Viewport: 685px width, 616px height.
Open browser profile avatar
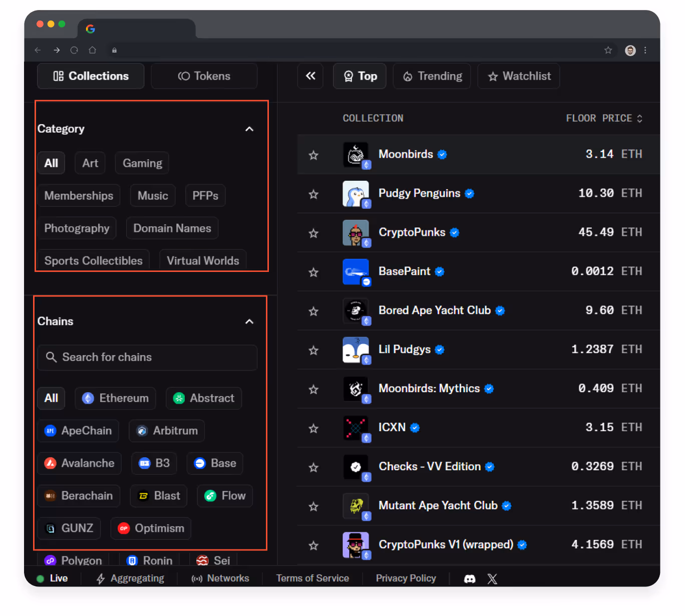pyautogui.click(x=630, y=50)
